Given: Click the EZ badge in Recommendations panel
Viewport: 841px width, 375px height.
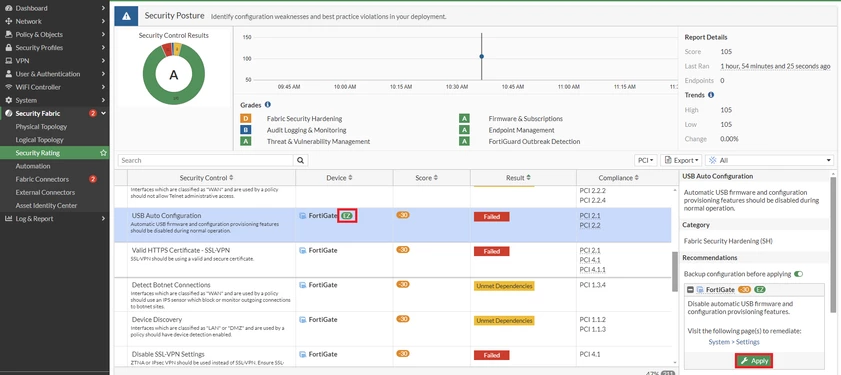Looking at the screenshot, I should [x=759, y=290].
